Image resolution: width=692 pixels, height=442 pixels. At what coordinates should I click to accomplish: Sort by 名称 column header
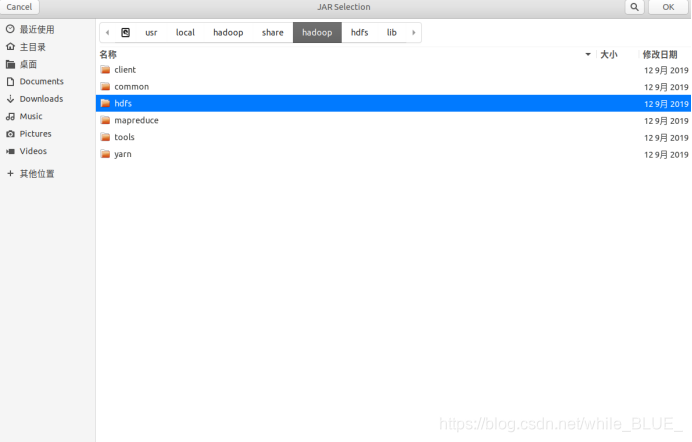[108, 54]
